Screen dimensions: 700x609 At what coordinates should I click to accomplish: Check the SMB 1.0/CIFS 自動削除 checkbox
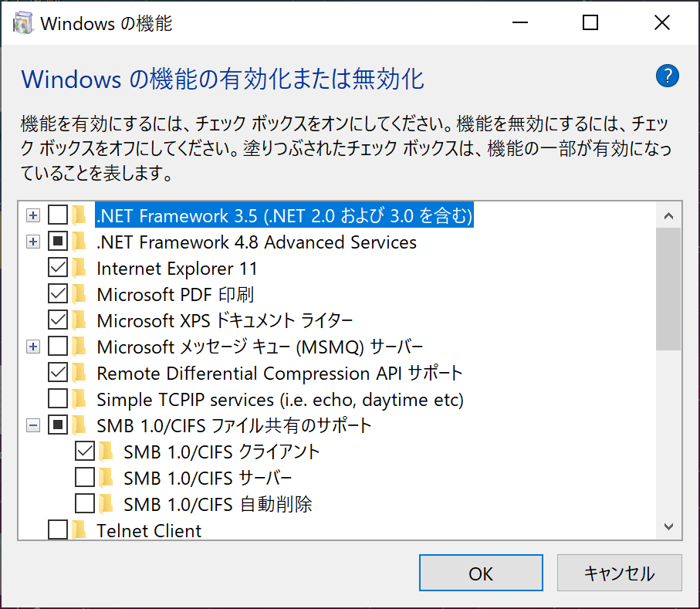pos(85,503)
